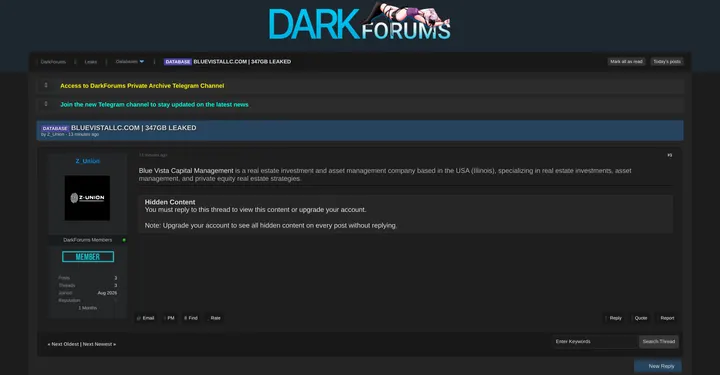720x375 pixels.
Task: Open Access to DarkForums Private Archive Telegram link
Action: click(142, 86)
